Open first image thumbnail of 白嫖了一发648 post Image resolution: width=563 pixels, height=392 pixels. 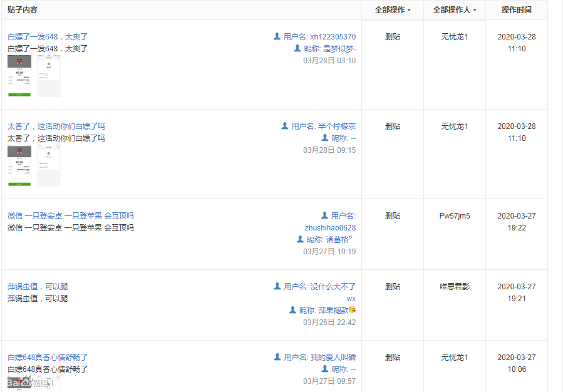pyautogui.click(x=19, y=76)
